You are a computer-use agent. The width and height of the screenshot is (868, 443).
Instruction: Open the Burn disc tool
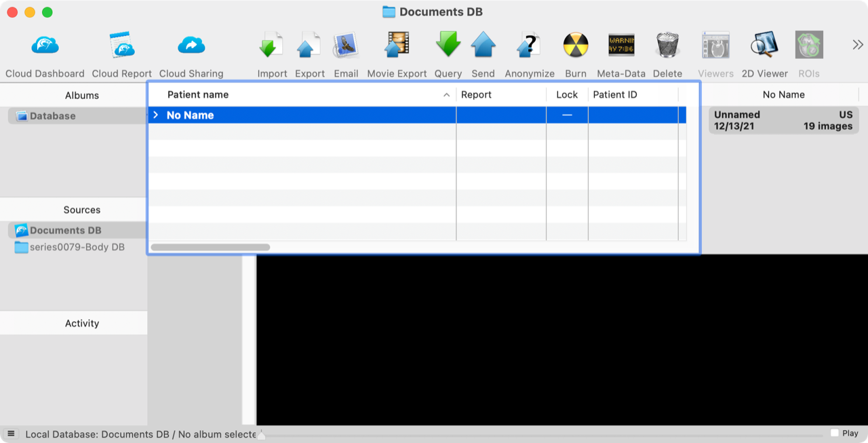pyautogui.click(x=576, y=47)
